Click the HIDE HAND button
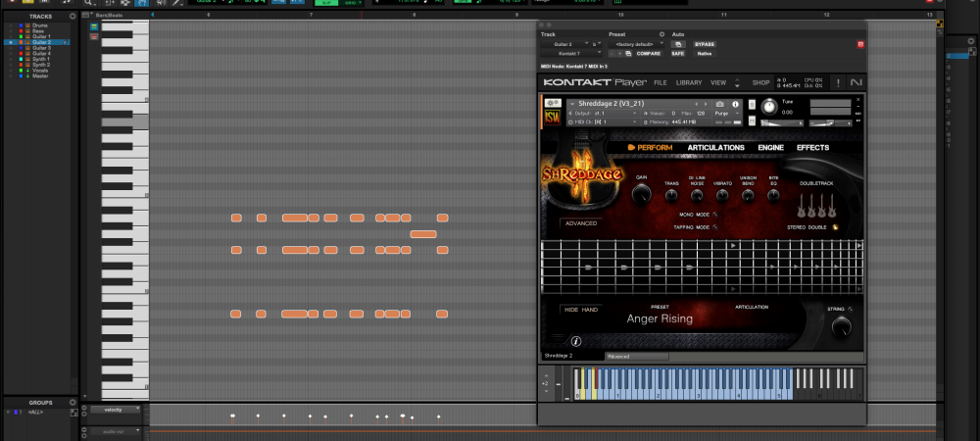The width and height of the screenshot is (980, 441). click(x=581, y=310)
